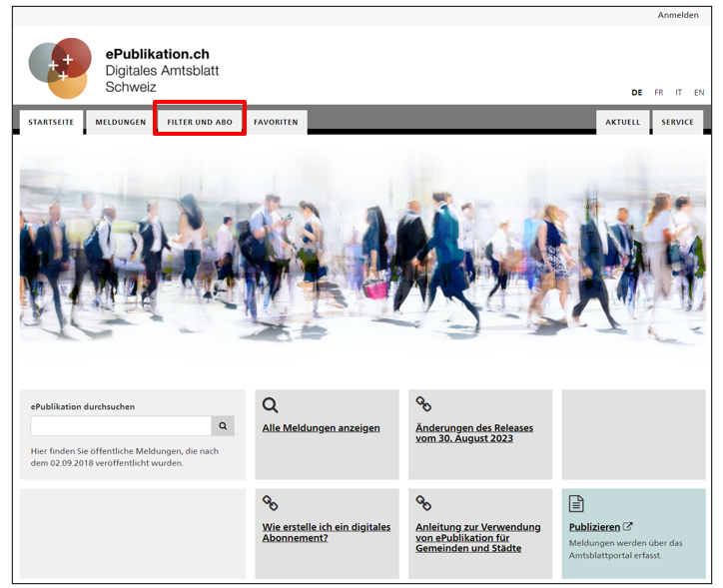Click magnifier icon above Alle Meldungen anzeigen
Screen dimensions: 723x588
pyautogui.click(x=271, y=405)
